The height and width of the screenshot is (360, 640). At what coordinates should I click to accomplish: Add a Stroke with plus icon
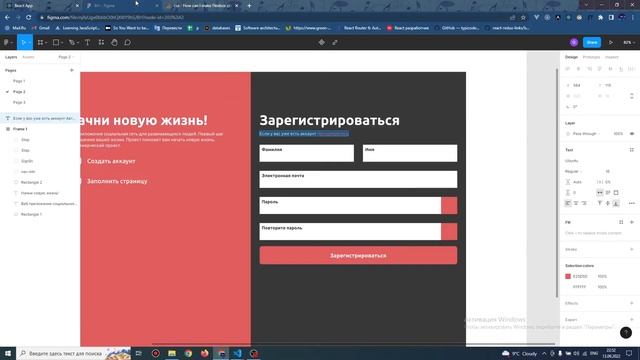(x=632, y=249)
